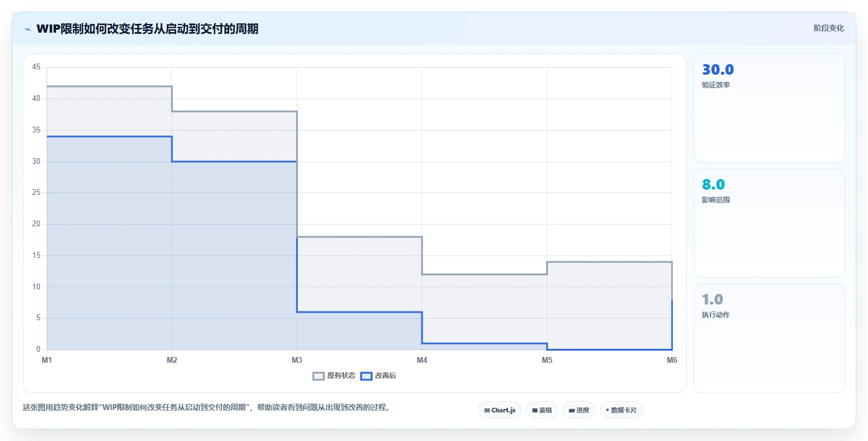Click the 进度 tag
868x441 pixels.
pos(579,410)
